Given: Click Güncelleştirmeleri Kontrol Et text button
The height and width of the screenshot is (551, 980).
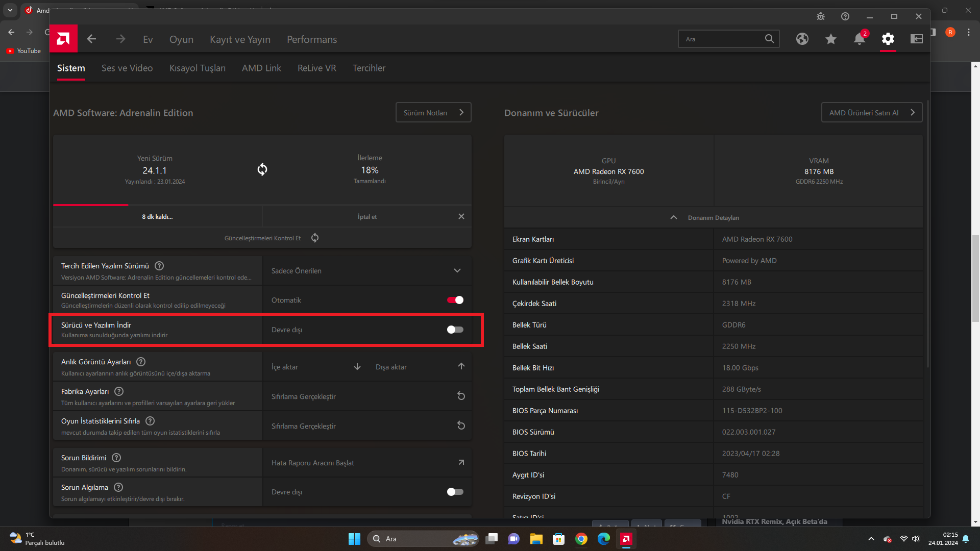Looking at the screenshot, I should point(262,238).
